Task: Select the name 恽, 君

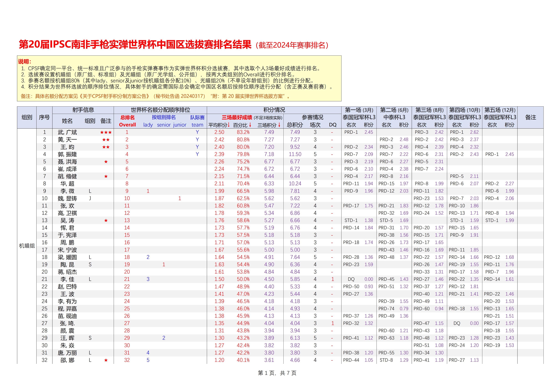Action: (67, 228)
